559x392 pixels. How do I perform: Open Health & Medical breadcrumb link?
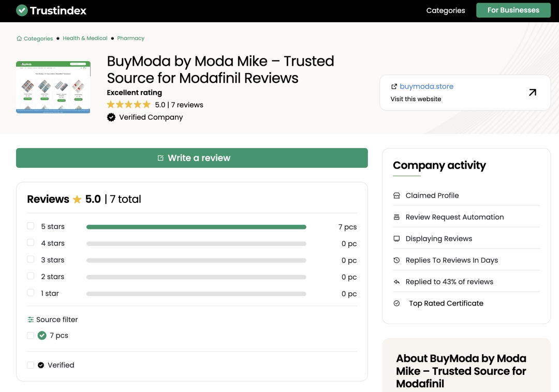pos(85,38)
